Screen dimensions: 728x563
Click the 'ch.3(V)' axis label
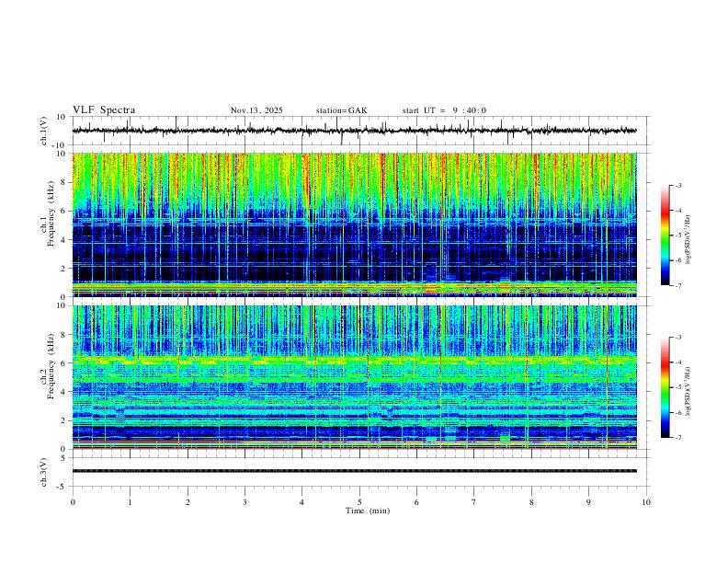coord(44,472)
